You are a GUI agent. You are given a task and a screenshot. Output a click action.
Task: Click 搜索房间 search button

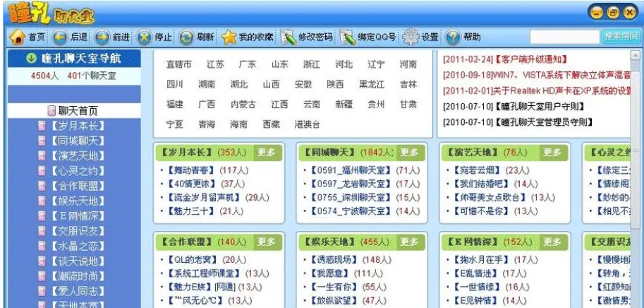point(621,37)
